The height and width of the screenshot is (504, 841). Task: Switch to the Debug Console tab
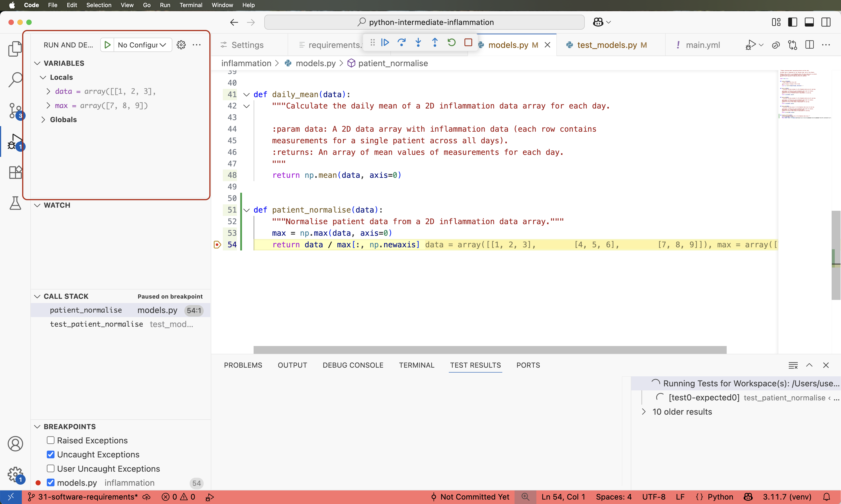(353, 365)
